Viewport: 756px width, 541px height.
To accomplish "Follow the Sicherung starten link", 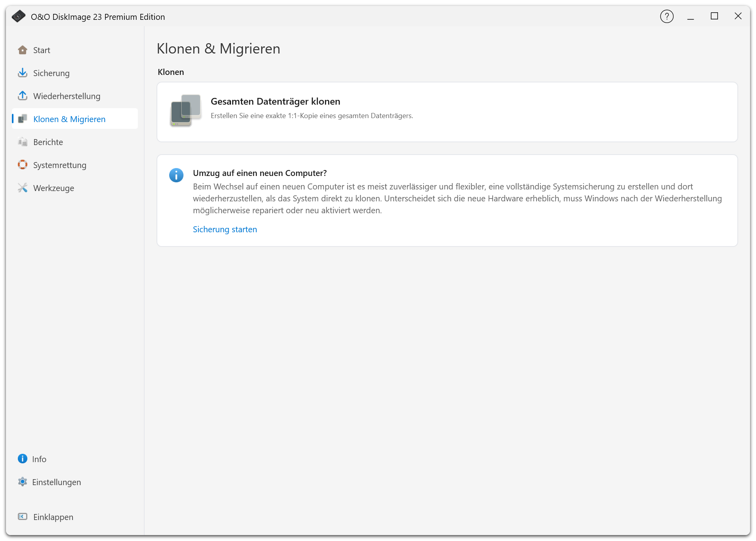I will pos(225,229).
